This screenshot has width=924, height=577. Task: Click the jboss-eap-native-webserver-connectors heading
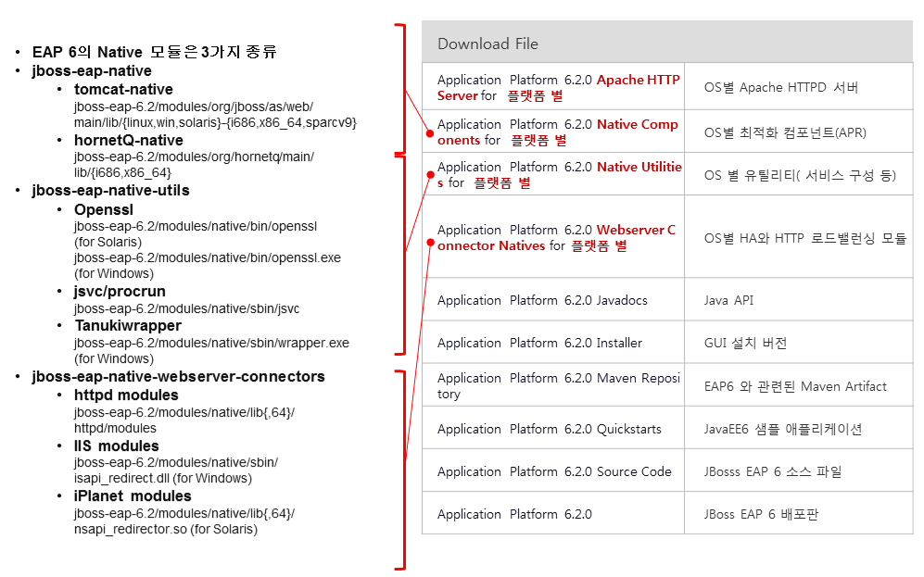point(178,376)
